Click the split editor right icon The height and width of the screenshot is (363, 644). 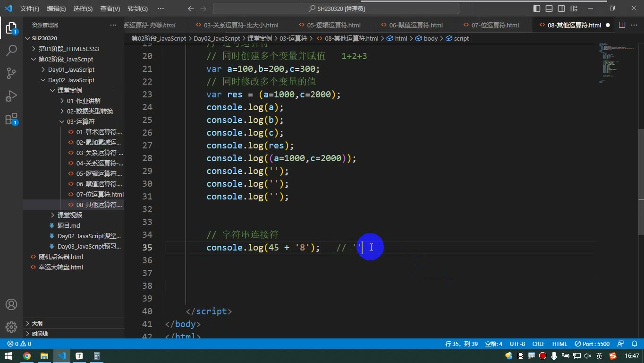point(622,25)
